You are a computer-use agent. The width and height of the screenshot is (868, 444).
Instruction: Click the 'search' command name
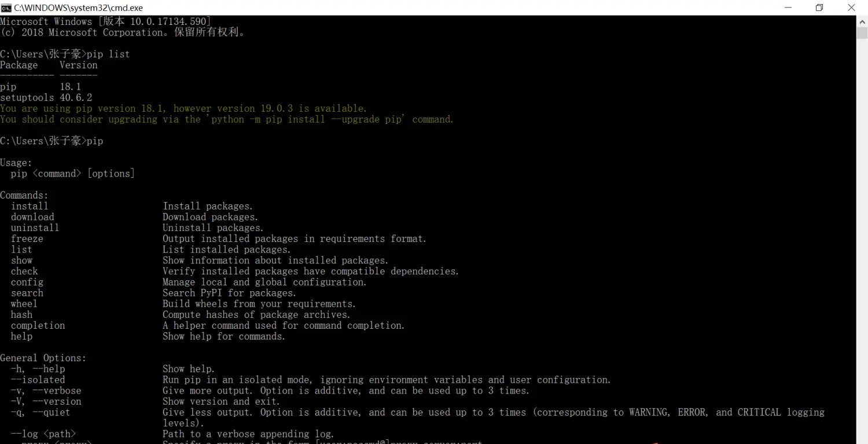27,293
